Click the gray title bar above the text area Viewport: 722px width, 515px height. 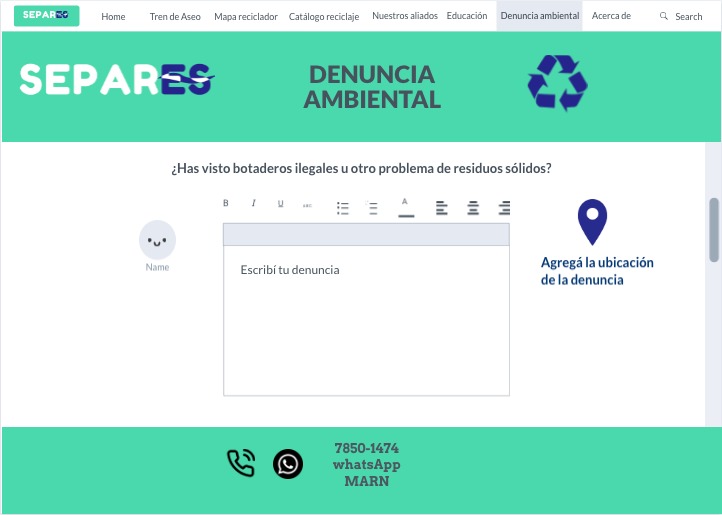[367, 234]
